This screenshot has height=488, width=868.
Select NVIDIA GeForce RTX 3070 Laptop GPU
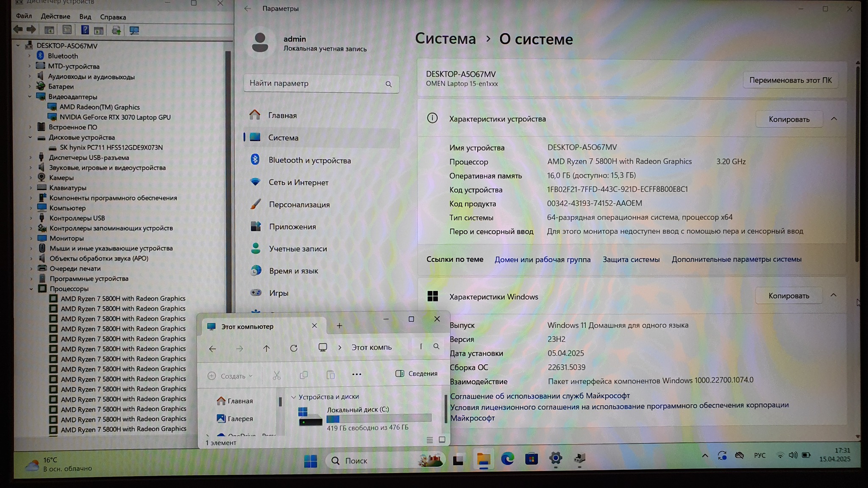115,117
